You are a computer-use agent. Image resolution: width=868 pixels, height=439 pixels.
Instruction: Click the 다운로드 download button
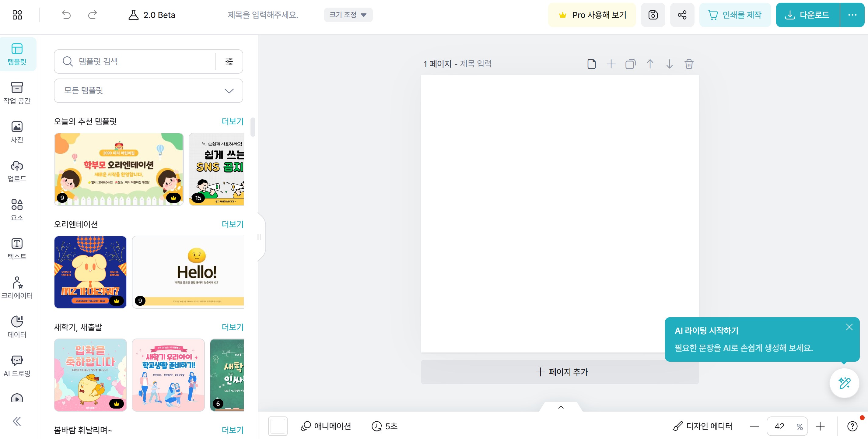click(807, 15)
